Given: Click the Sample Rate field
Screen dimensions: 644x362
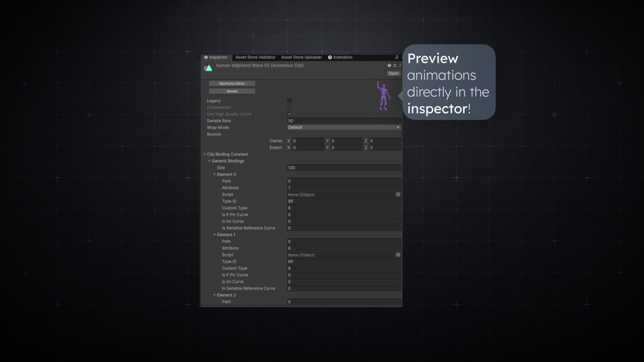Looking at the screenshot, I should pos(344,121).
